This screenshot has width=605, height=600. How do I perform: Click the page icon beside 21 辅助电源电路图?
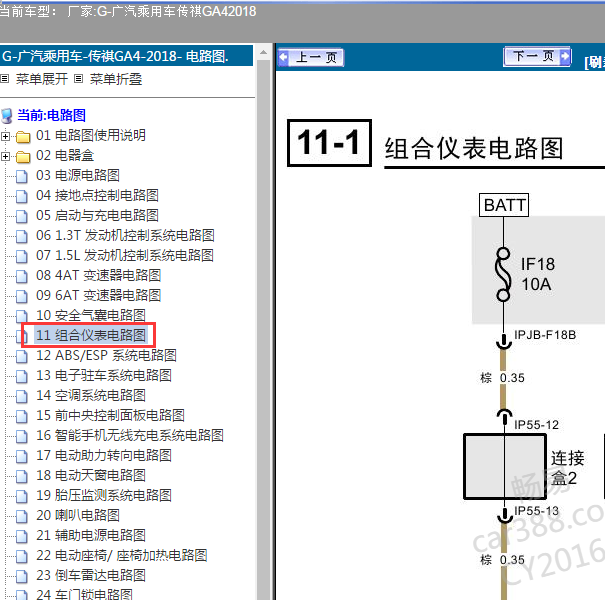[x=22, y=536]
